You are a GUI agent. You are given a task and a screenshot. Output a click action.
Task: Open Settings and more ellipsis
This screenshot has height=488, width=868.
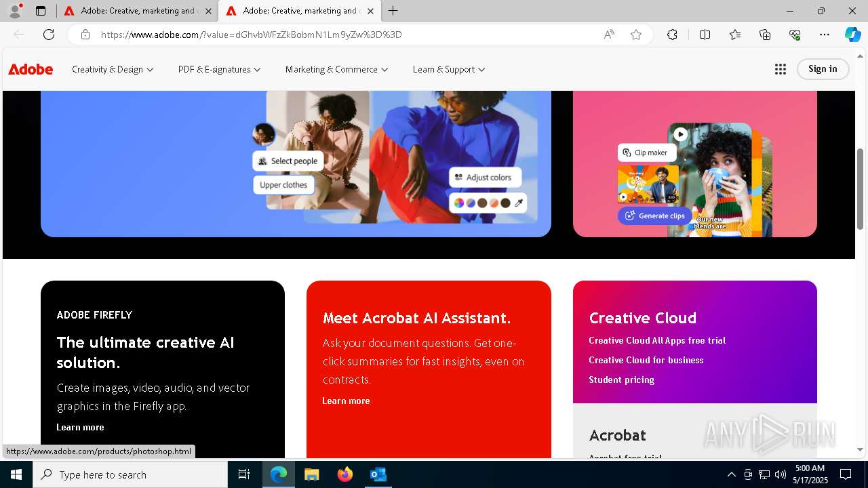pyautogui.click(x=825, y=35)
